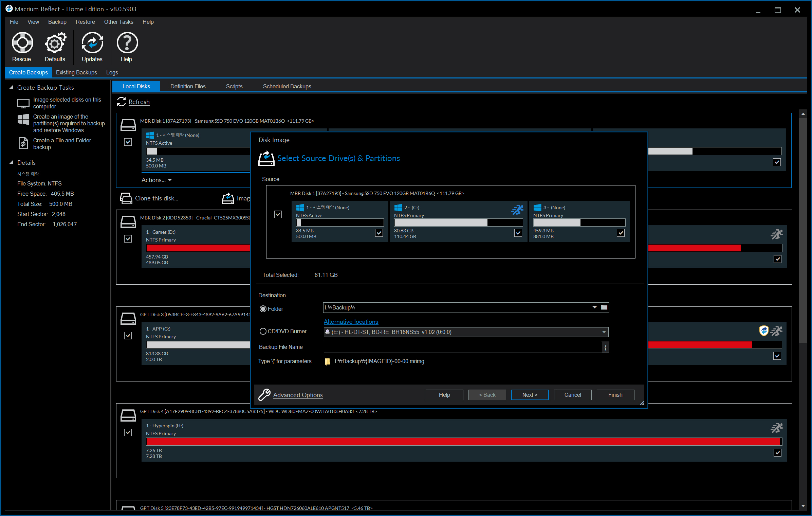Viewport: 812px width, 516px height.
Task: Click the GPT Disk 4 WDC drive icon
Action: coord(128,415)
